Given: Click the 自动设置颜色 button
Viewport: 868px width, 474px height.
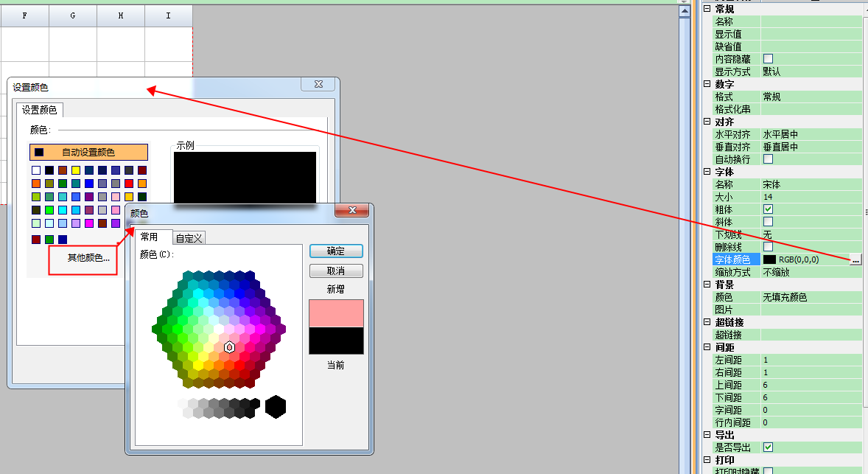Looking at the screenshot, I should click(x=88, y=152).
